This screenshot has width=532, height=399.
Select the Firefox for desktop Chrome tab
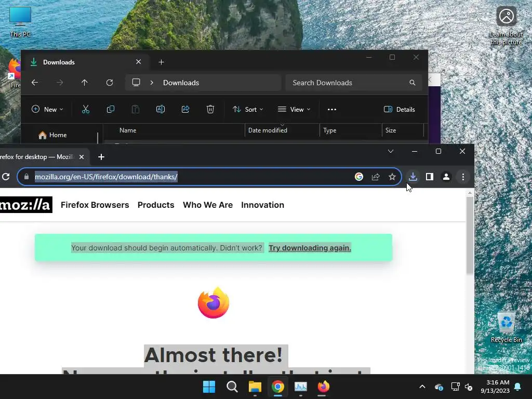pos(37,157)
